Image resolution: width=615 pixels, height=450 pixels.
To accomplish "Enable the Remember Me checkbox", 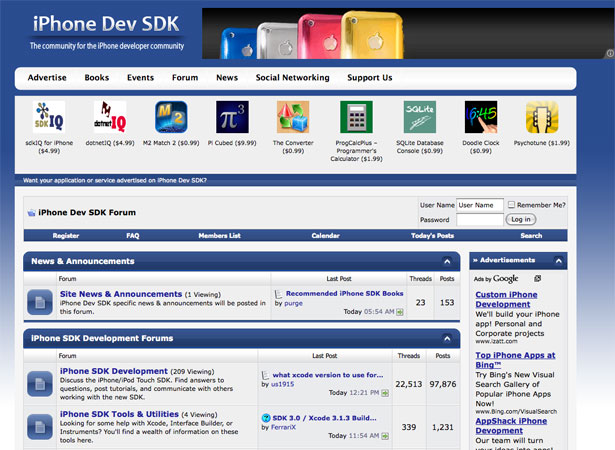I will click(x=511, y=204).
